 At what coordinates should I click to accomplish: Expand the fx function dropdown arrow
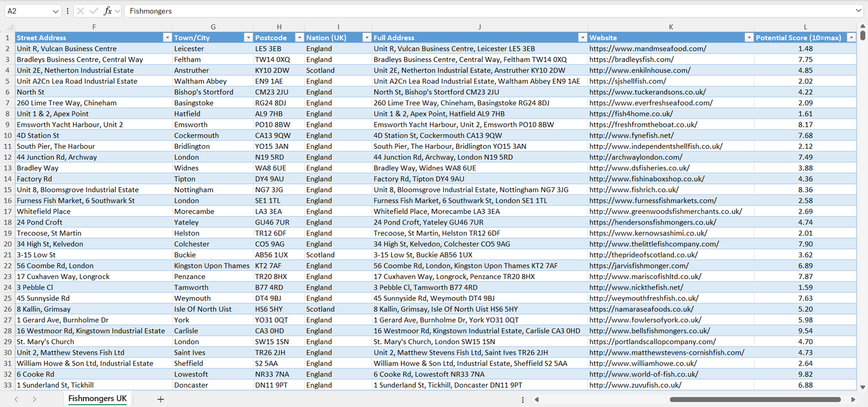[118, 11]
